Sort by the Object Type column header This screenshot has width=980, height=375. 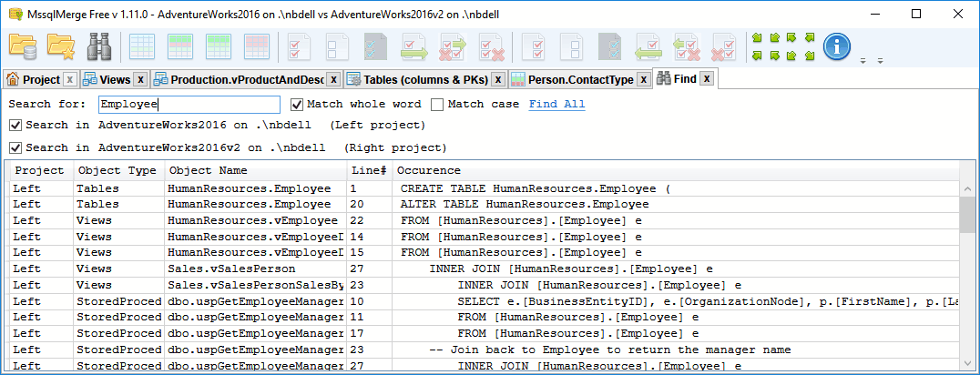pyautogui.click(x=118, y=170)
